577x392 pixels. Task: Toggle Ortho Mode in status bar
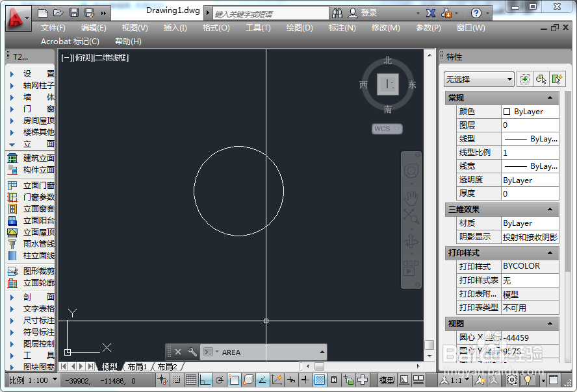205,380
